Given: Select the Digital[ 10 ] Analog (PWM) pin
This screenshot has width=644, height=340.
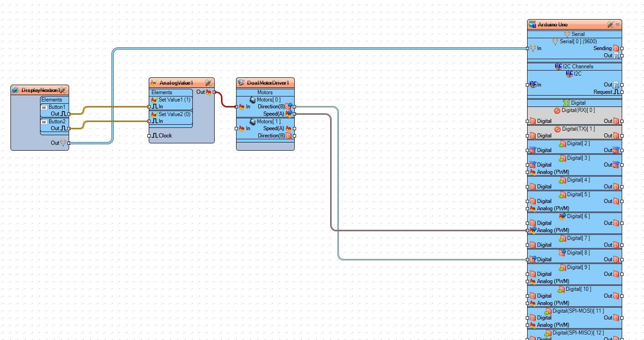Looking at the screenshot, I should (x=528, y=303).
